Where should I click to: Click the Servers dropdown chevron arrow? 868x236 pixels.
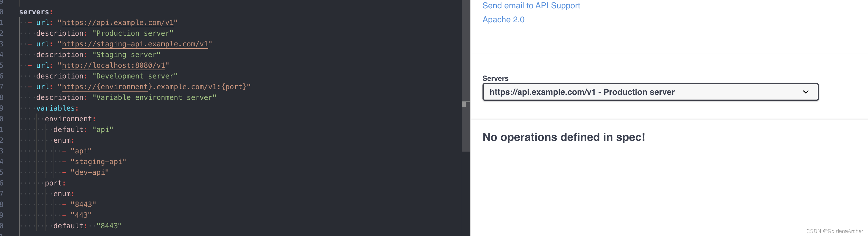[806, 92]
